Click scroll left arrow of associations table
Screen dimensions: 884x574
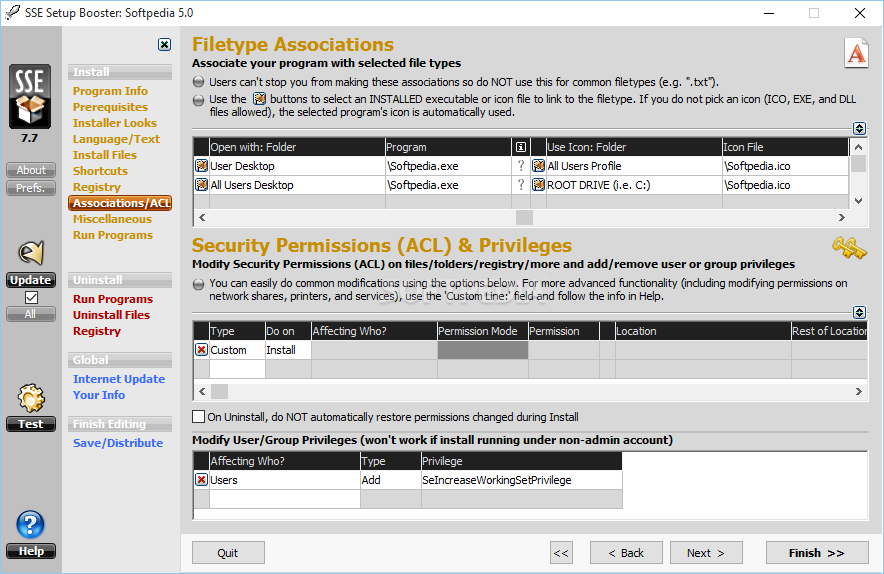[202, 217]
